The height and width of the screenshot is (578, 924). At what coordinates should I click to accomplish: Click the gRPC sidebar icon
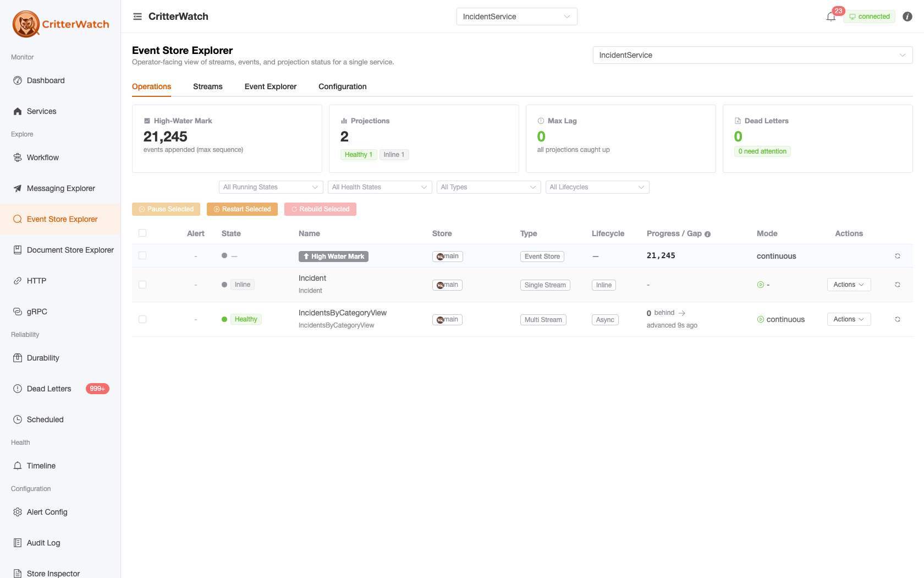pyautogui.click(x=18, y=312)
